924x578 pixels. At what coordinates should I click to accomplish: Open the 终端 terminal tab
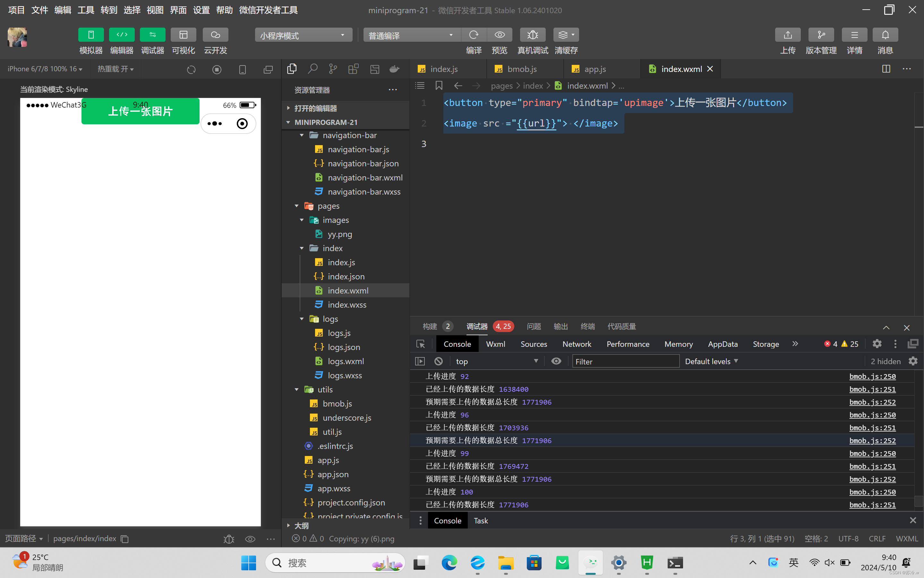[588, 327]
